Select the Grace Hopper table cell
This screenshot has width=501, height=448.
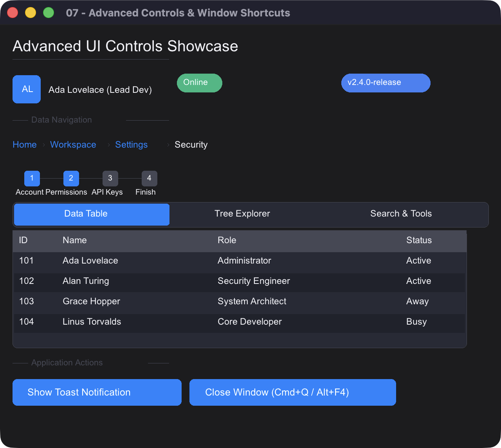click(91, 302)
